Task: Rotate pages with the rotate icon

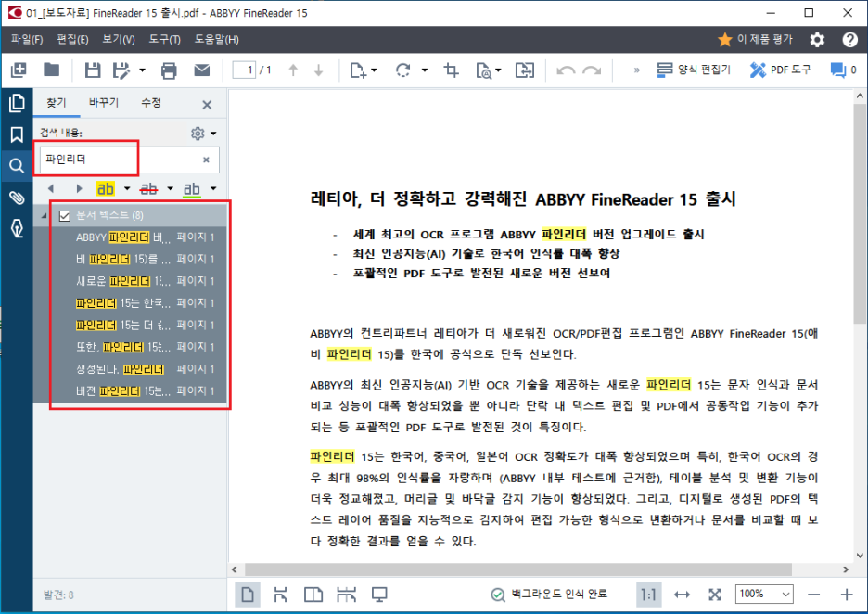Action: pyautogui.click(x=403, y=70)
